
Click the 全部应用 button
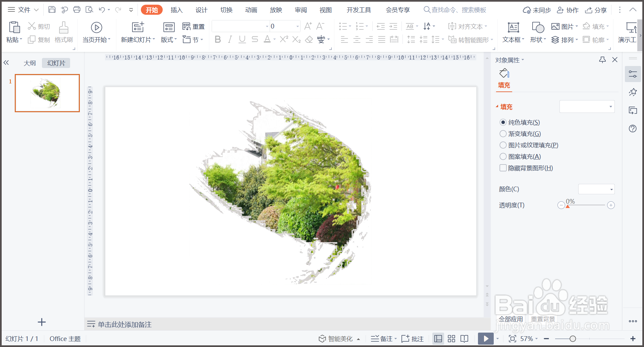[511, 319]
